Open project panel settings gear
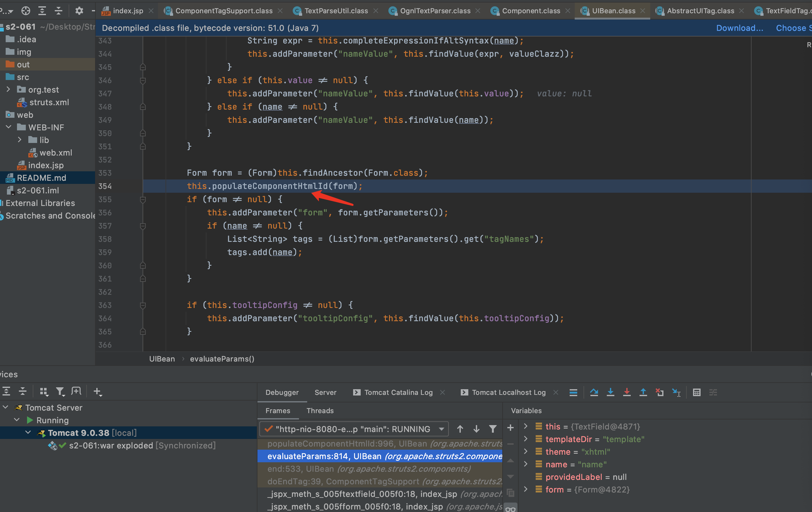This screenshot has height=512, width=812. 79,11
